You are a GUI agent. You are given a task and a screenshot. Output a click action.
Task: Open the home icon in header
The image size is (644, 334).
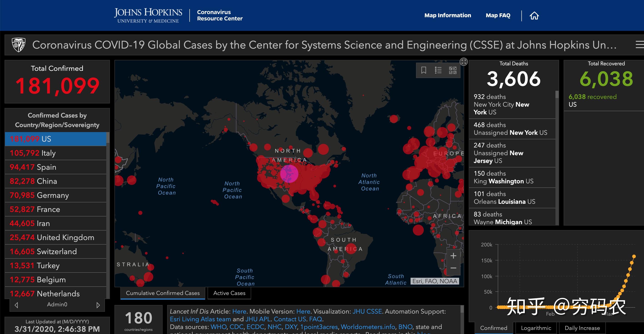click(534, 15)
